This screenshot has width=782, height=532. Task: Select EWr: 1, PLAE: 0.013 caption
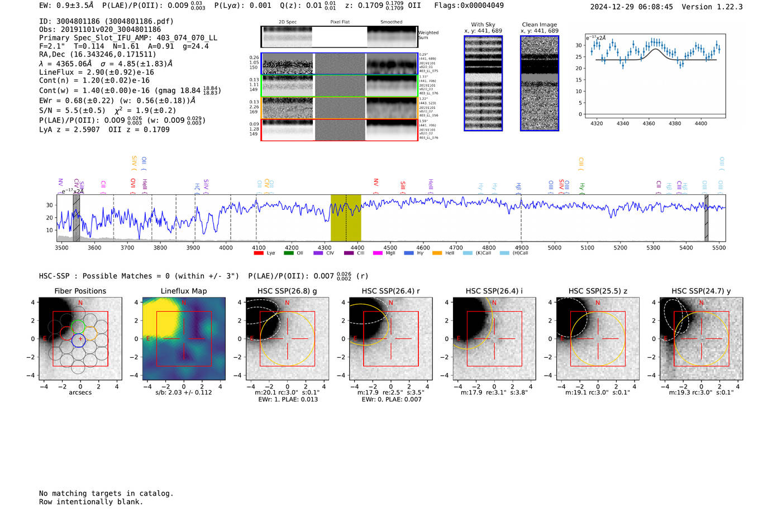coord(288,399)
